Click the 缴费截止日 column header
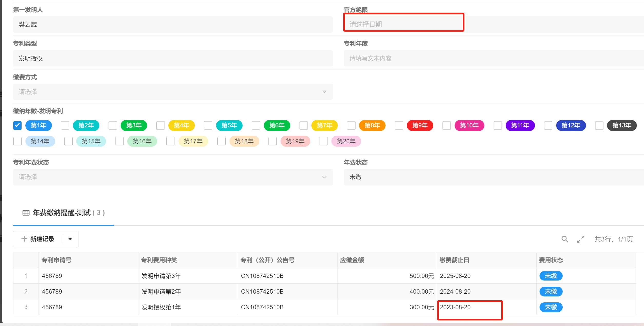644x326 pixels. (x=454, y=260)
